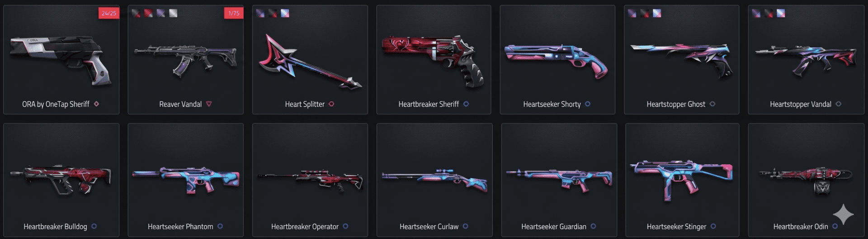Open the Heartbreaker Bulldog skin image

click(x=61, y=179)
